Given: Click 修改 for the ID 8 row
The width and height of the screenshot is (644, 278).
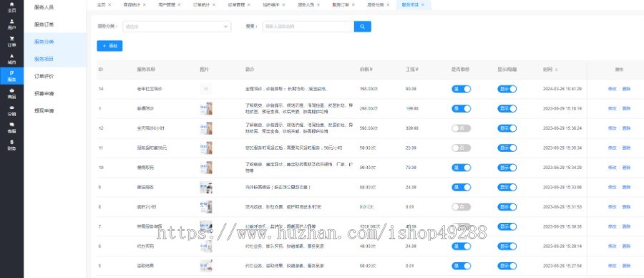Looking at the screenshot, I should coord(612,207).
